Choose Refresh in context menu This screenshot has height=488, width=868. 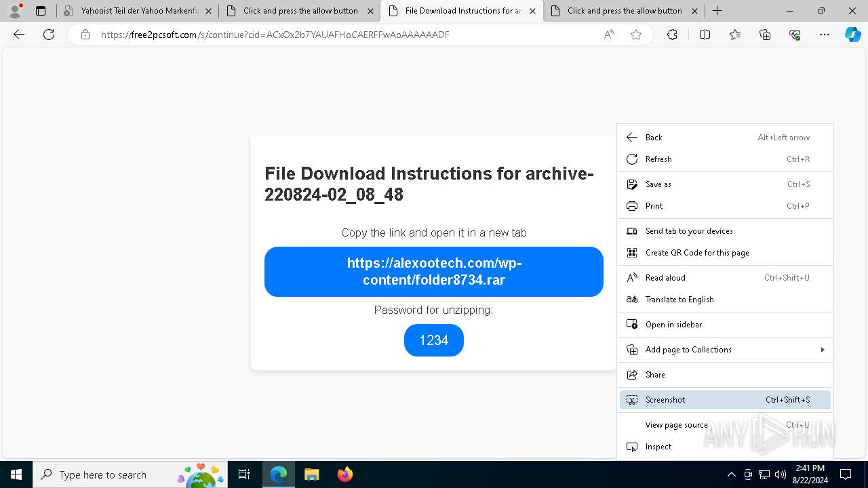725,159
